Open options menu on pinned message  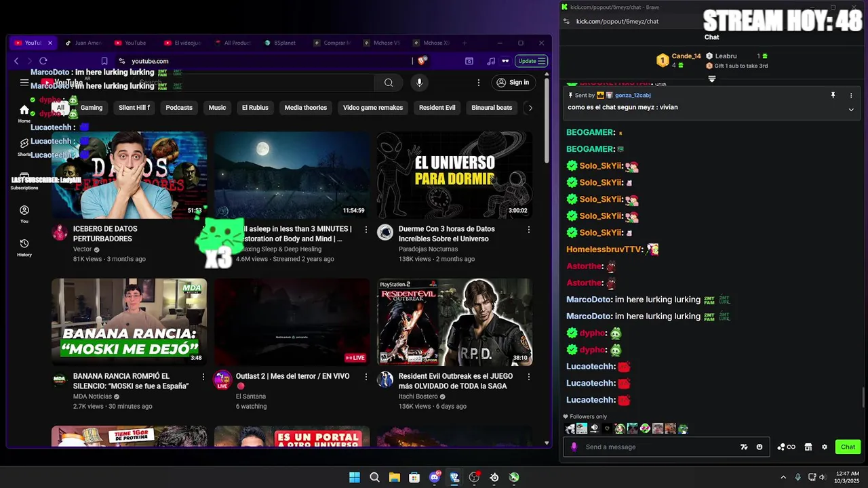(851, 96)
